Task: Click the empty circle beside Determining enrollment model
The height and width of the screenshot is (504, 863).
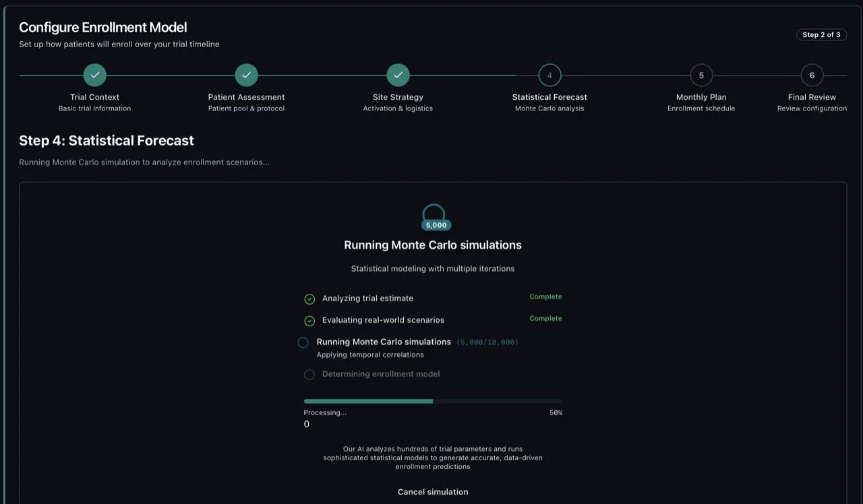Action: tap(309, 375)
